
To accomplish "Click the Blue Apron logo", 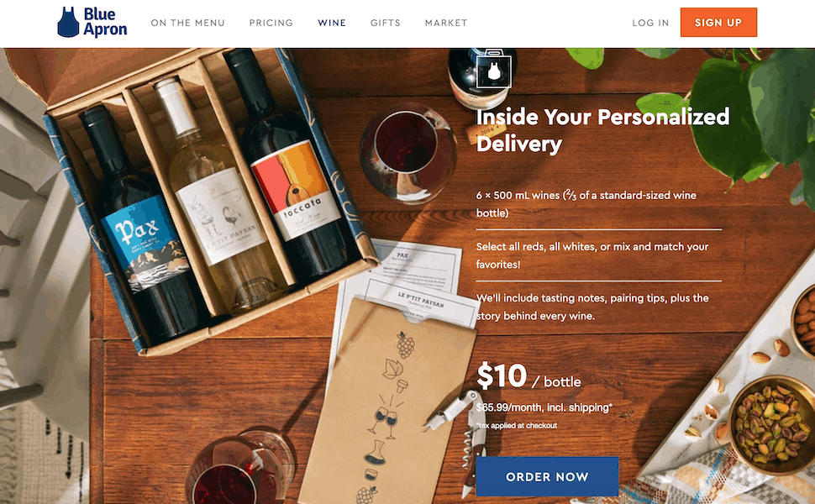I will 92,23.
